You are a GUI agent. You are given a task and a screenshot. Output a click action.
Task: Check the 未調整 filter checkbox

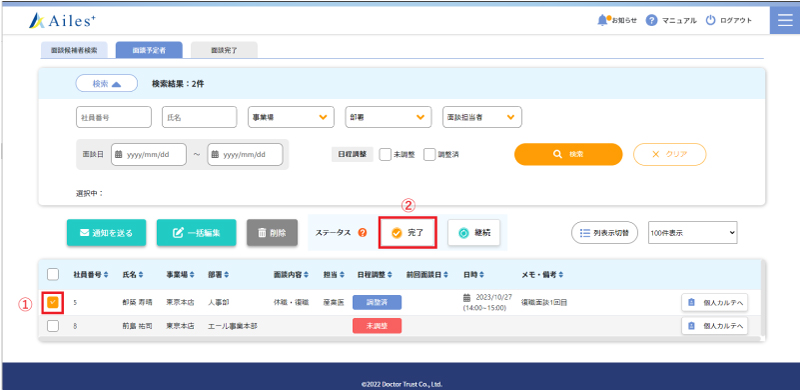tap(385, 154)
